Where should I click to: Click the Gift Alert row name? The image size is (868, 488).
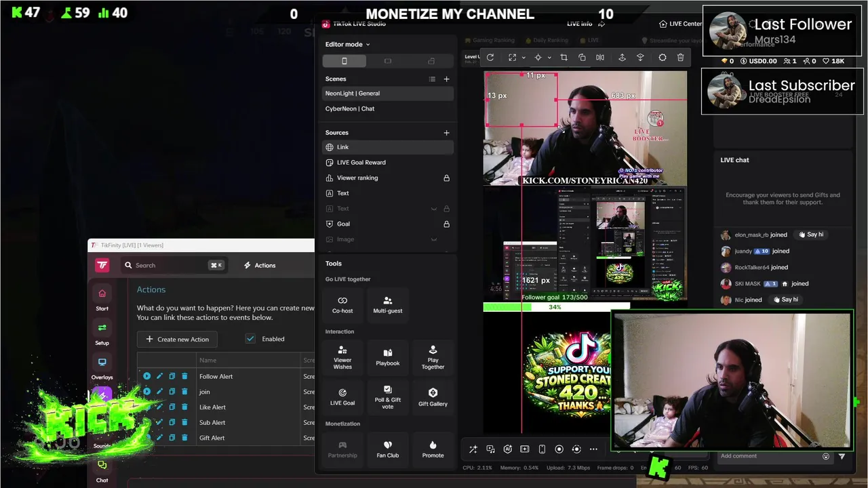(212, 438)
